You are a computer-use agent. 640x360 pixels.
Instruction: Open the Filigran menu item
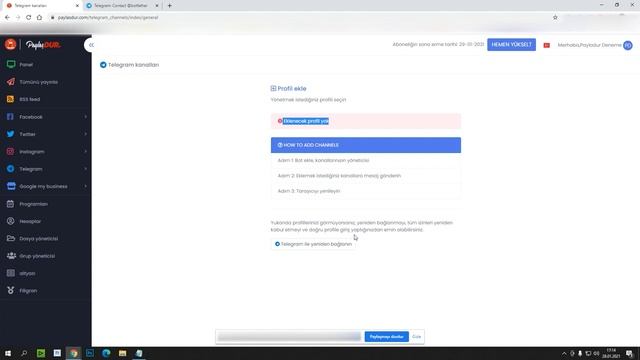point(46,290)
